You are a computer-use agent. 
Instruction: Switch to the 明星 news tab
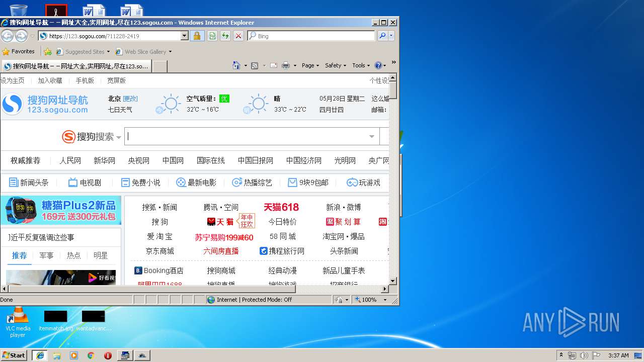(x=101, y=255)
